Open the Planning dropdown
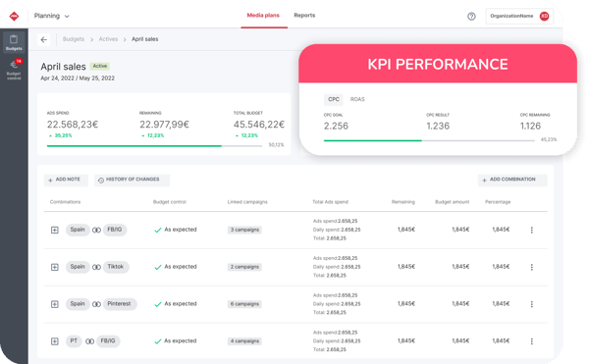The image size is (589, 364). pyautogui.click(x=52, y=16)
